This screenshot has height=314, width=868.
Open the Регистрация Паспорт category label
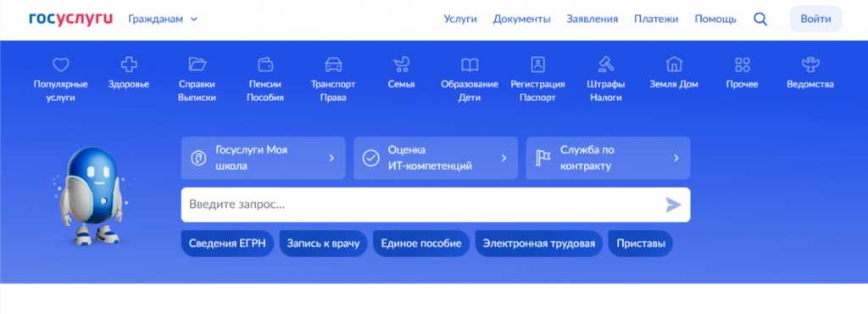[537, 92]
